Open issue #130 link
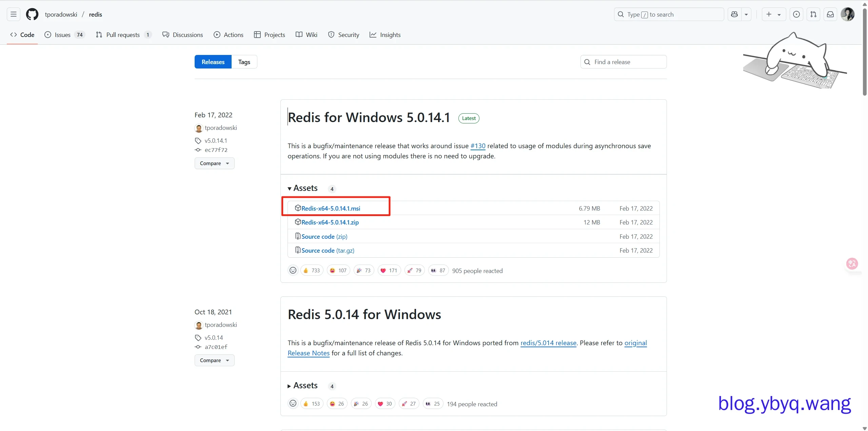The height and width of the screenshot is (431, 868). pos(478,146)
